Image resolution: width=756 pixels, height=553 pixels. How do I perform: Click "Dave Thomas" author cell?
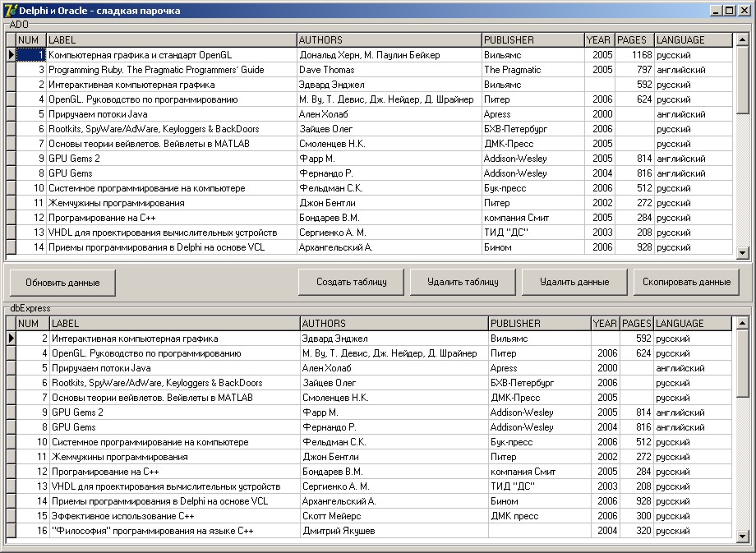390,70
